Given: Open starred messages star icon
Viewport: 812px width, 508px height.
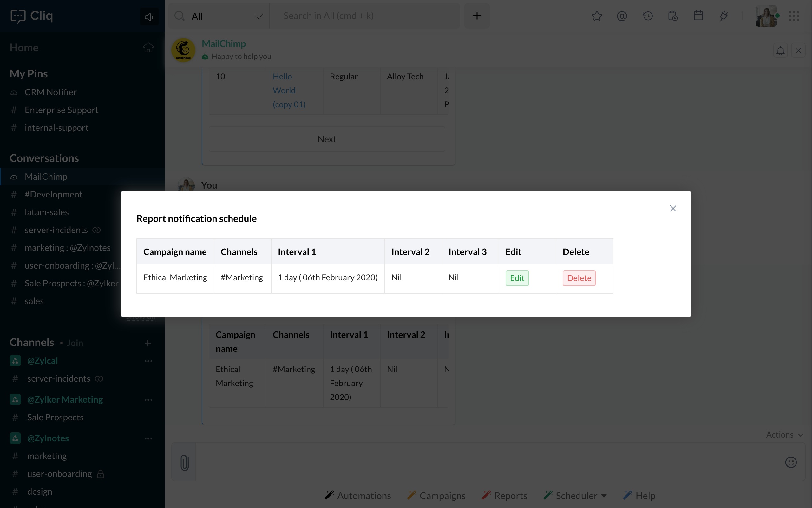Looking at the screenshot, I should tap(597, 16).
